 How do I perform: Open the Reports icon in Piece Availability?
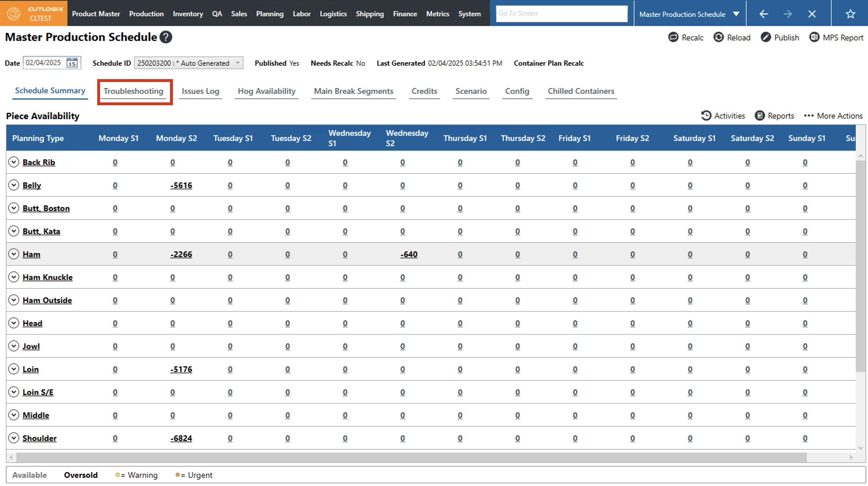[x=760, y=116]
